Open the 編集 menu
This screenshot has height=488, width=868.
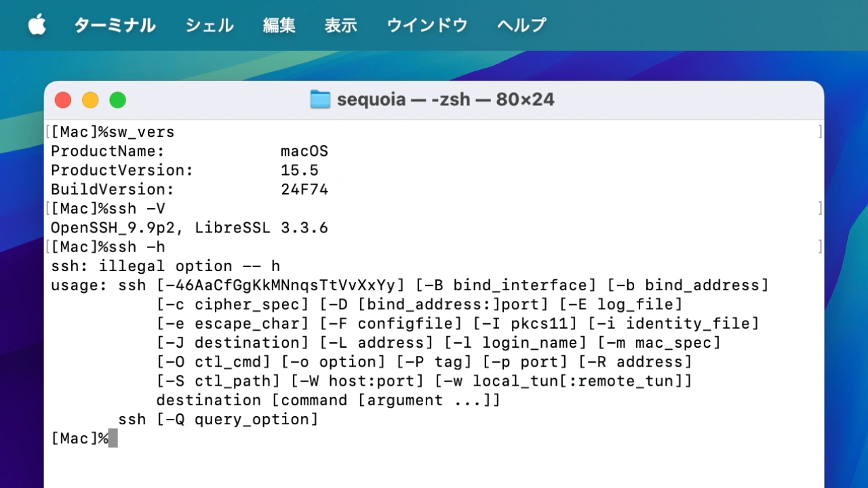pyautogui.click(x=279, y=26)
